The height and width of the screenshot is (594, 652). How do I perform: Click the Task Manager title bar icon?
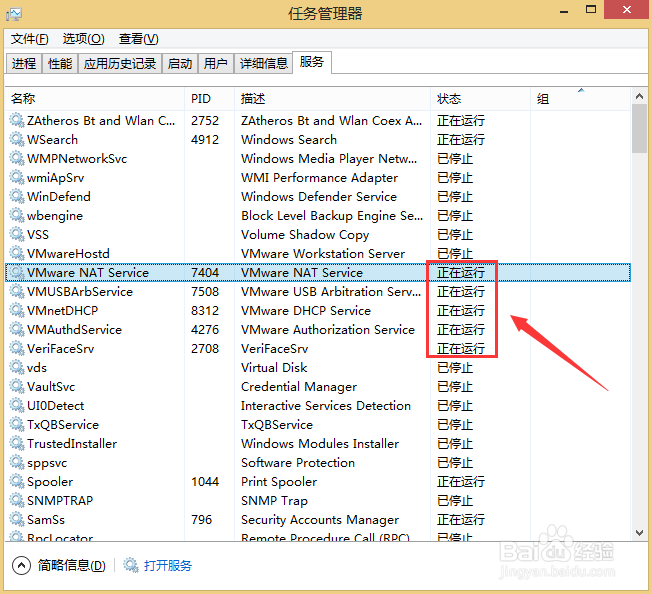pos(14,14)
